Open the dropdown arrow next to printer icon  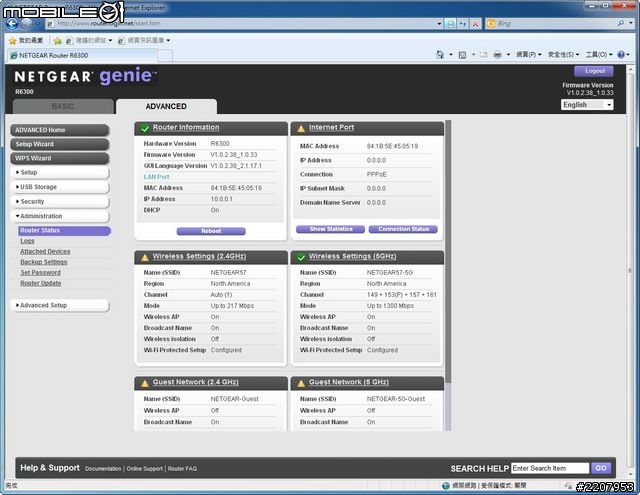pos(508,55)
